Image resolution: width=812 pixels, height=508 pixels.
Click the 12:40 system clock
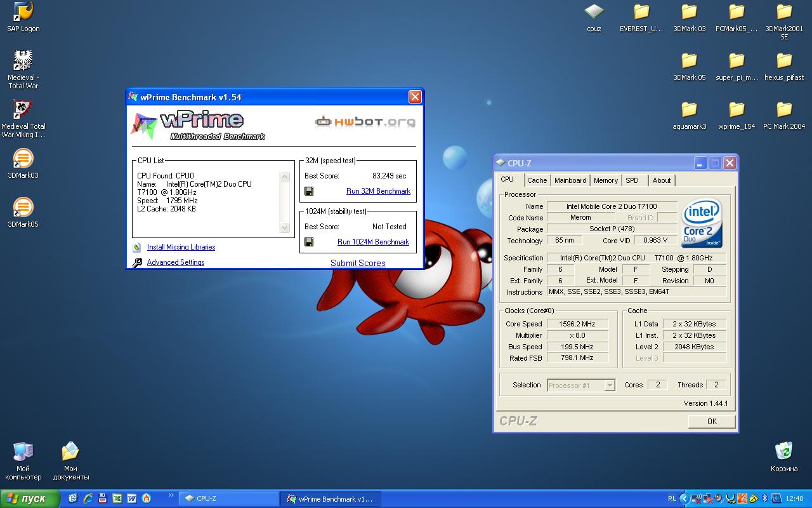(795, 498)
